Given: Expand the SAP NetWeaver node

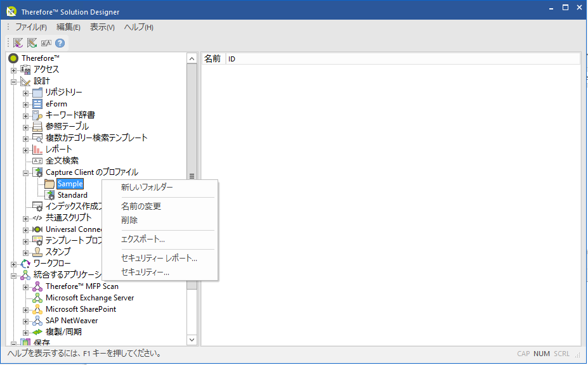Looking at the screenshot, I should point(25,321).
